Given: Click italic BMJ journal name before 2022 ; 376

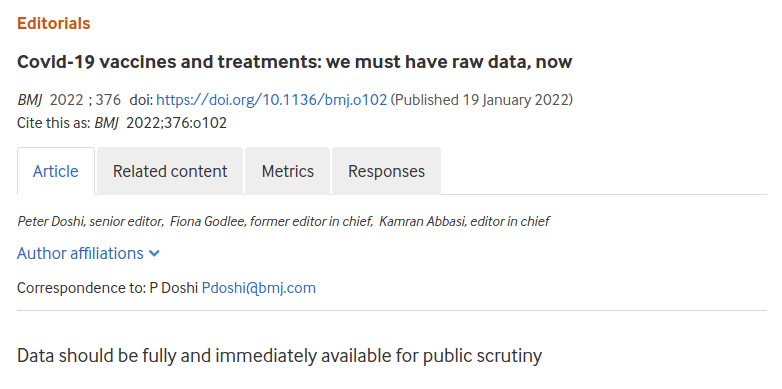Looking at the screenshot, I should click(30, 100).
